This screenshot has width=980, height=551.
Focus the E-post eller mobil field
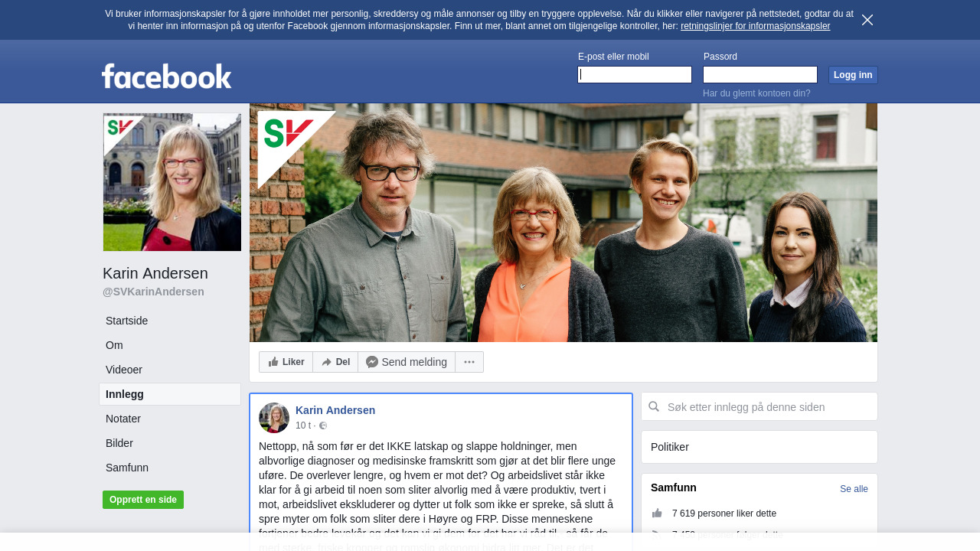(635, 74)
